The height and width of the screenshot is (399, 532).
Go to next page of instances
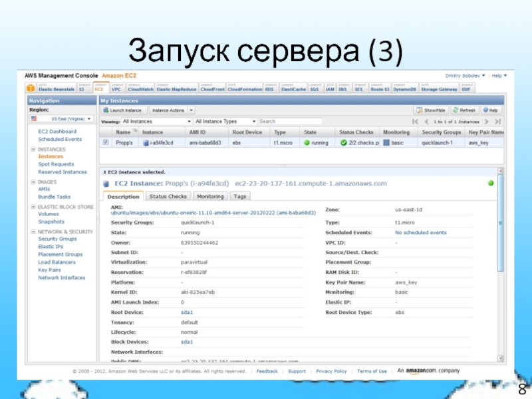(x=487, y=122)
